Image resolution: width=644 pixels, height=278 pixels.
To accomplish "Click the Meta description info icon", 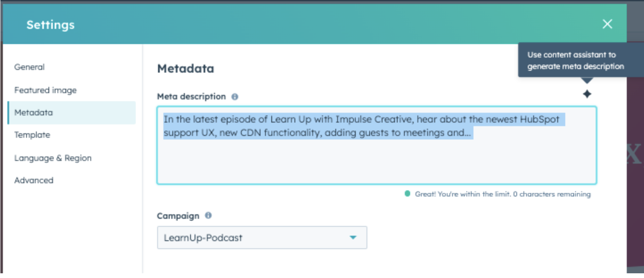I will (x=234, y=97).
